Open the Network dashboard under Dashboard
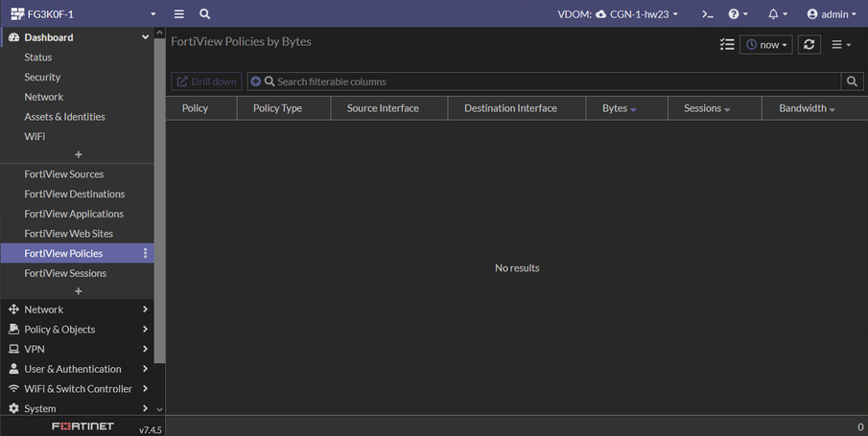This screenshot has width=868, height=436. point(44,97)
